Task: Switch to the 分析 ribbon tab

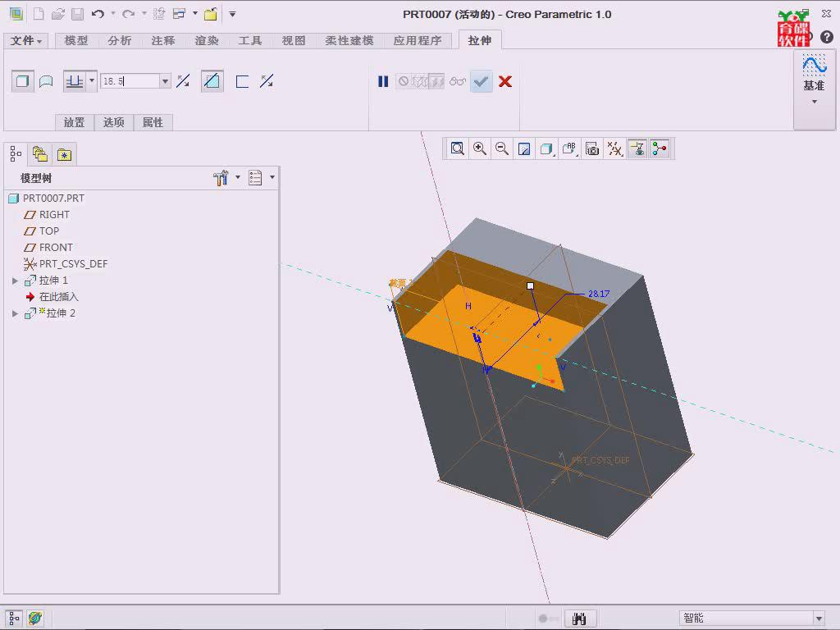Action: pos(120,41)
